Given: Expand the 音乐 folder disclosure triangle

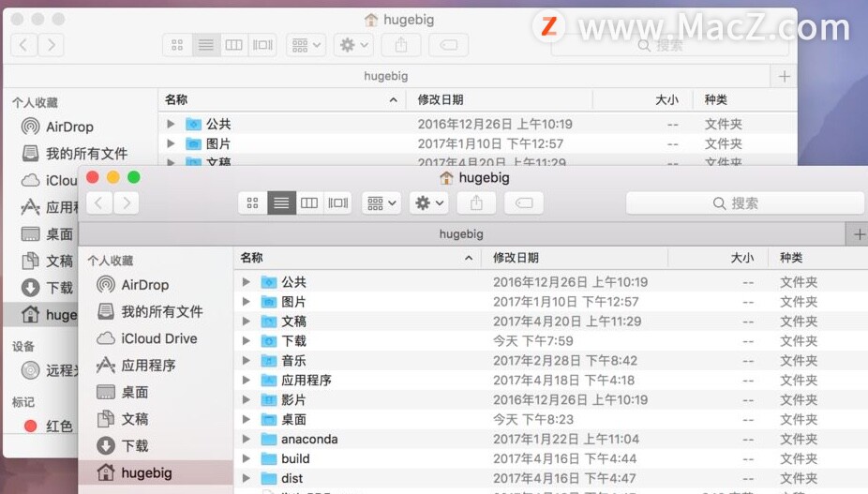Looking at the screenshot, I should (x=247, y=361).
